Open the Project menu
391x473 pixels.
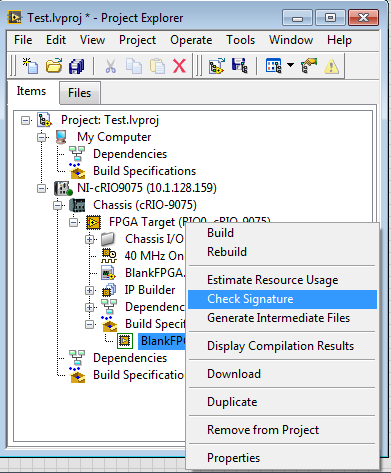point(137,40)
